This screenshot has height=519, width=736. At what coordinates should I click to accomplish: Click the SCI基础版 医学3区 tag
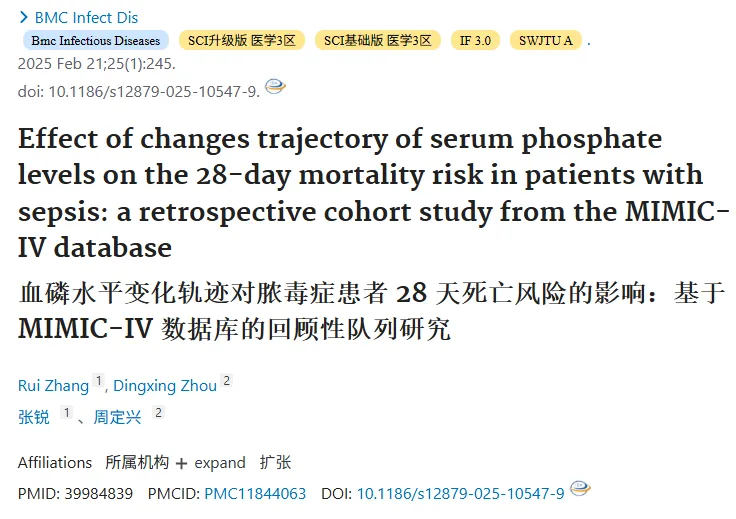(x=377, y=40)
